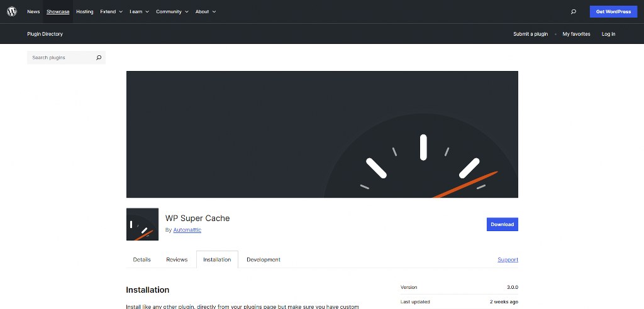Click the Last updated '2 weeks ago' value
644x309 pixels.
point(504,301)
